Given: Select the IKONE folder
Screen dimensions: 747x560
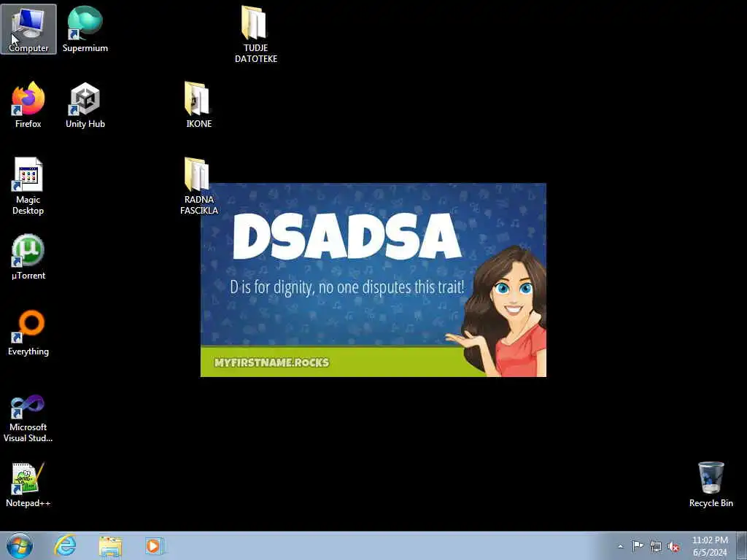Looking at the screenshot, I should [x=198, y=105].
